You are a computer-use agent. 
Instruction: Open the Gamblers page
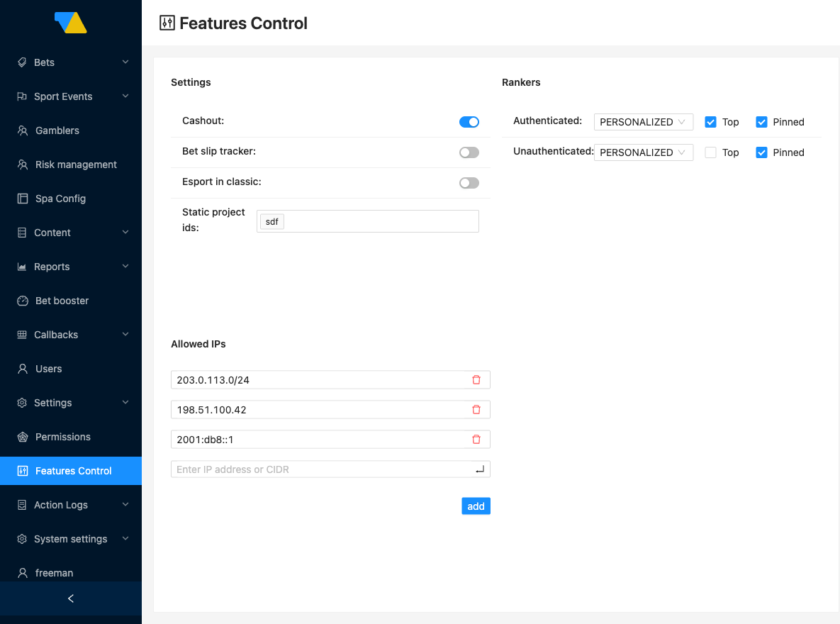71,130
